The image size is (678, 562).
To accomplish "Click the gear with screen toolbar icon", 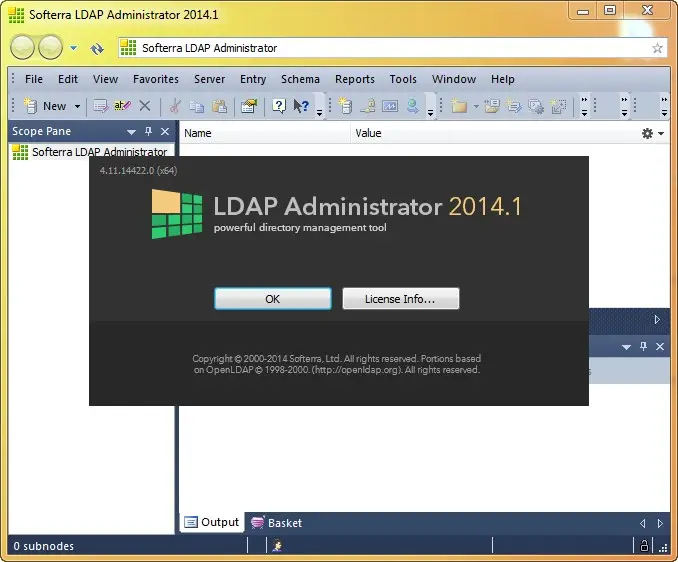I will (536, 106).
